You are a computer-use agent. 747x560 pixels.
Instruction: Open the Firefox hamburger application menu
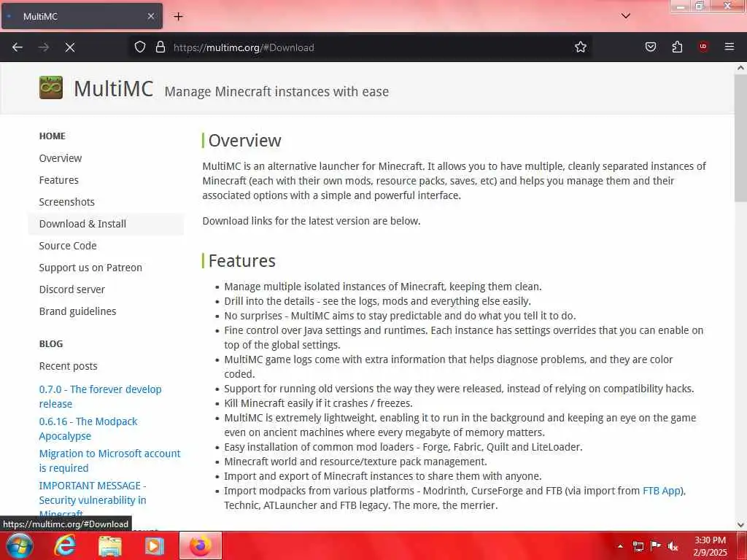(729, 46)
